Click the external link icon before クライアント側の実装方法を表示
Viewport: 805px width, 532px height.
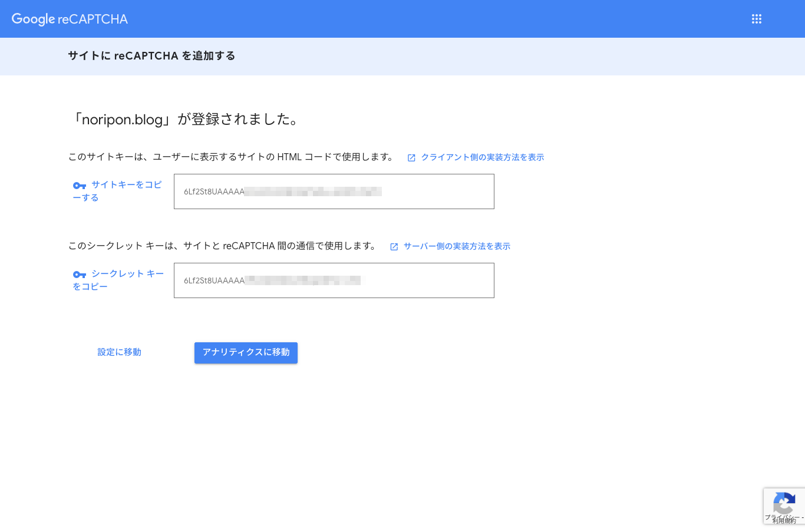click(x=411, y=157)
